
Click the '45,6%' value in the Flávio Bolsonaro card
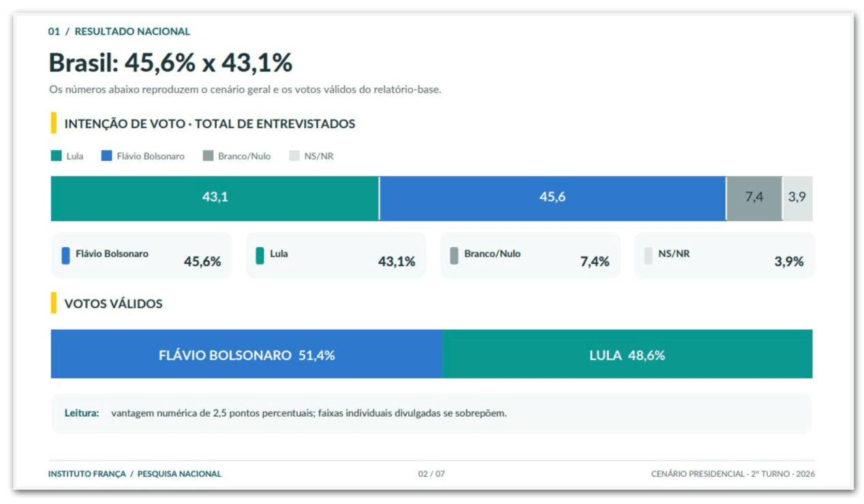click(x=202, y=262)
